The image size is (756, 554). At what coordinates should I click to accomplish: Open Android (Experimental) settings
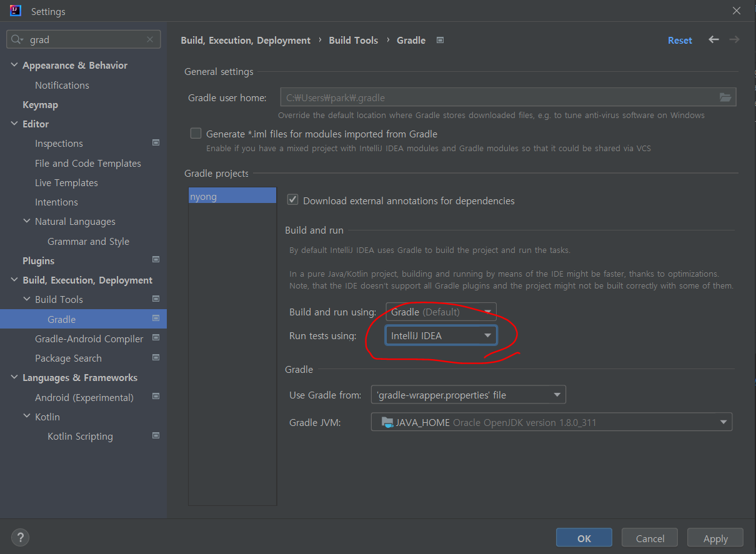[84, 397]
